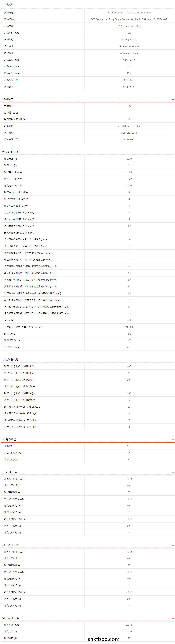
Task: Click plus icon beside 连接数据-UL
Action: pyautogui.click(x=173, y=360)
